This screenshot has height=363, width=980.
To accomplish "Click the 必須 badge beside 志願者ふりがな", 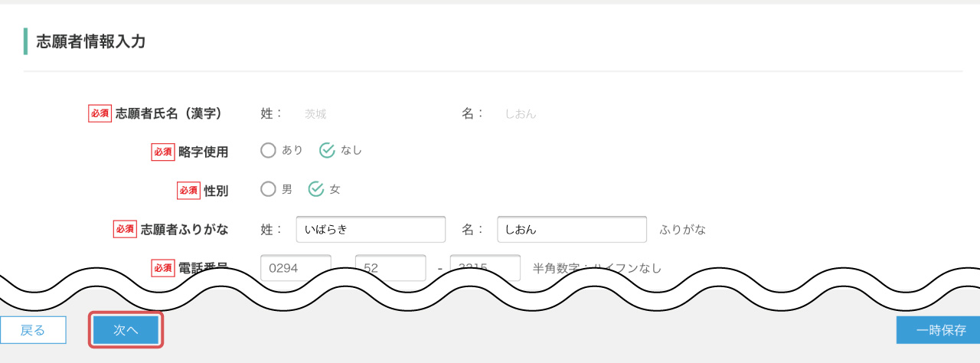I will pos(126,228).
